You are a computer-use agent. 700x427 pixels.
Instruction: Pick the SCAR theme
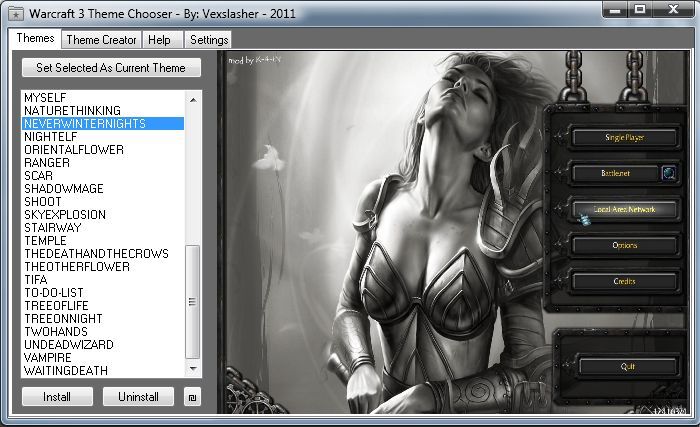tap(103, 176)
